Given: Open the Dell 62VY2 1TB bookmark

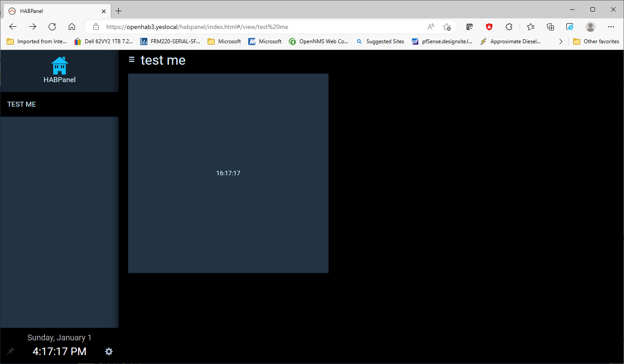Looking at the screenshot, I should (x=104, y=41).
